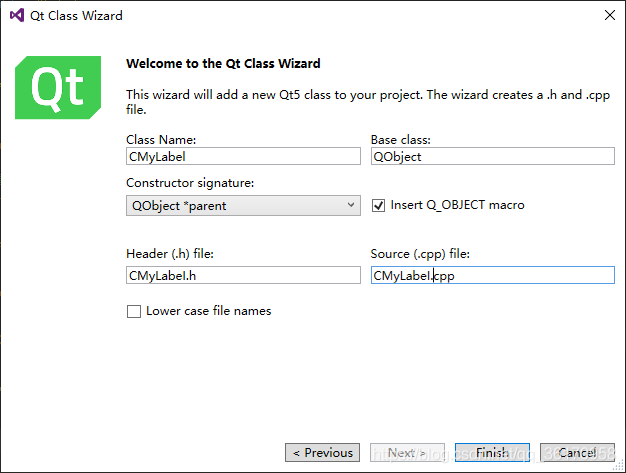Screen dimensions: 626x473
Task: Click the window resize grip at corner
Action: [620, 467]
